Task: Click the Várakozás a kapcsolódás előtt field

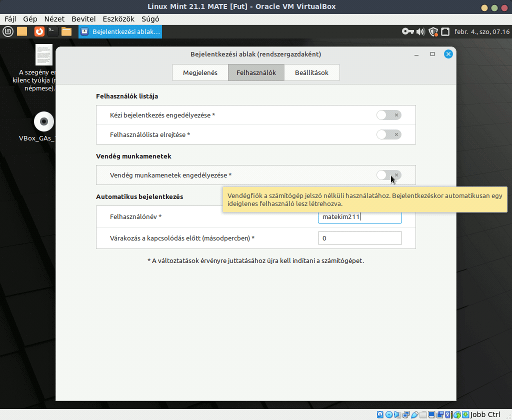Action: [360, 238]
